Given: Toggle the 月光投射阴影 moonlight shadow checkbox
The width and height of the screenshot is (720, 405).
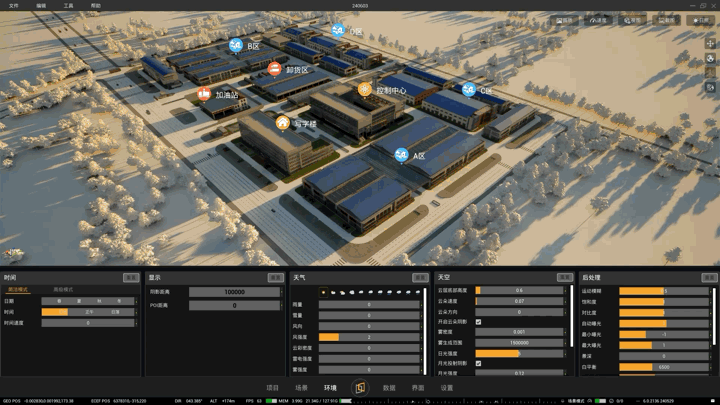Looking at the screenshot, I should point(478,363).
